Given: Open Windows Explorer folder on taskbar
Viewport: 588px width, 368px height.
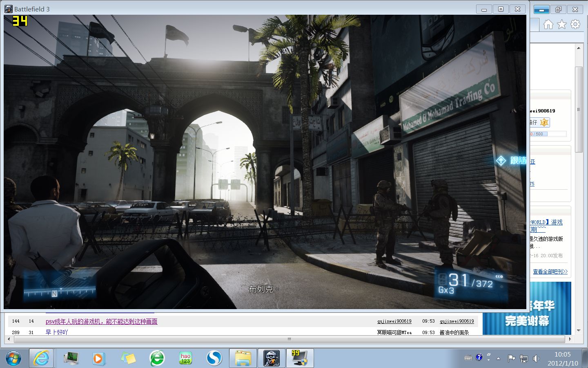Looking at the screenshot, I should point(243,359).
